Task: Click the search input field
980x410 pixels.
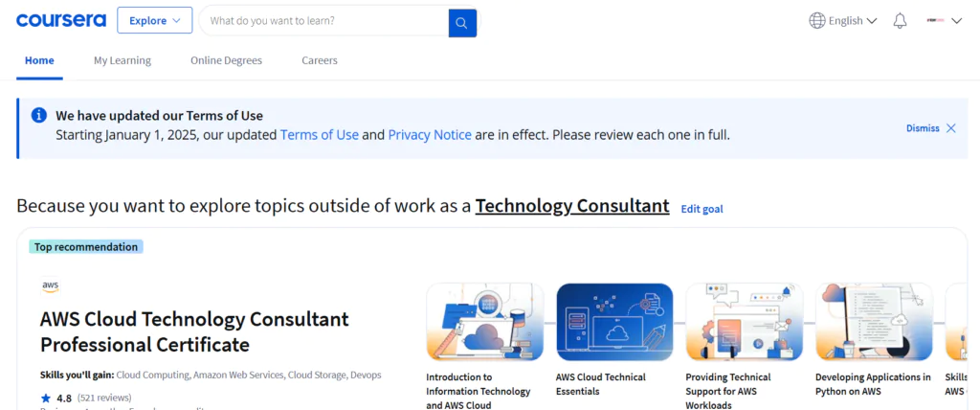Action: click(x=325, y=21)
